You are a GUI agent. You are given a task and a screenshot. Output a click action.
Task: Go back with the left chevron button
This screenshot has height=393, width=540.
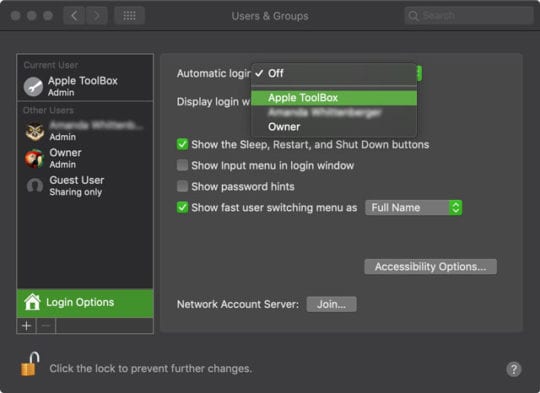[74, 16]
